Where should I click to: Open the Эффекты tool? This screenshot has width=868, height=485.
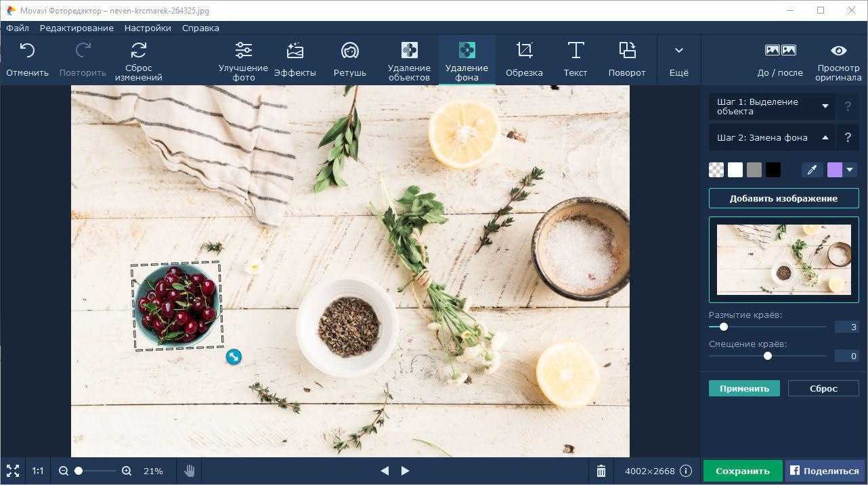pyautogui.click(x=295, y=51)
